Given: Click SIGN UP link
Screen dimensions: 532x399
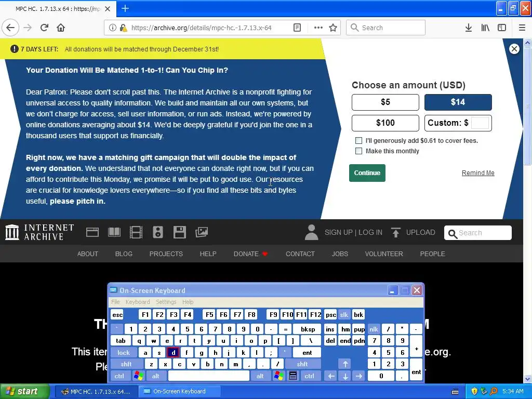Looking at the screenshot, I should (338, 232).
